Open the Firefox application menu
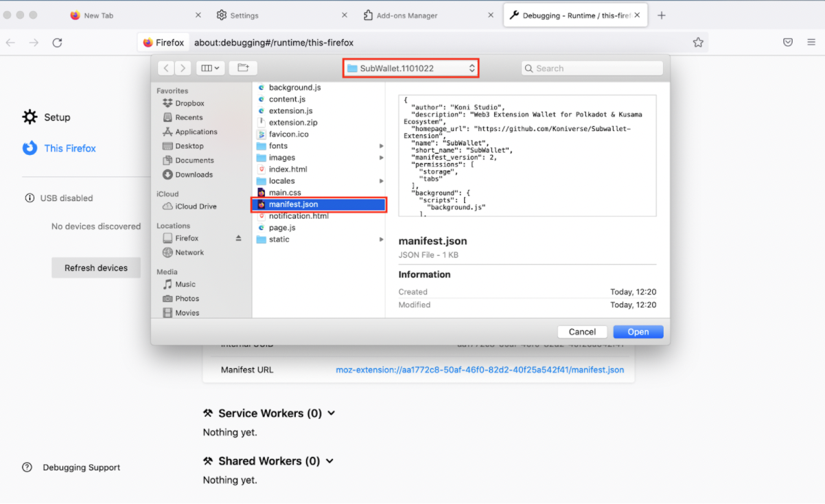 811,43
